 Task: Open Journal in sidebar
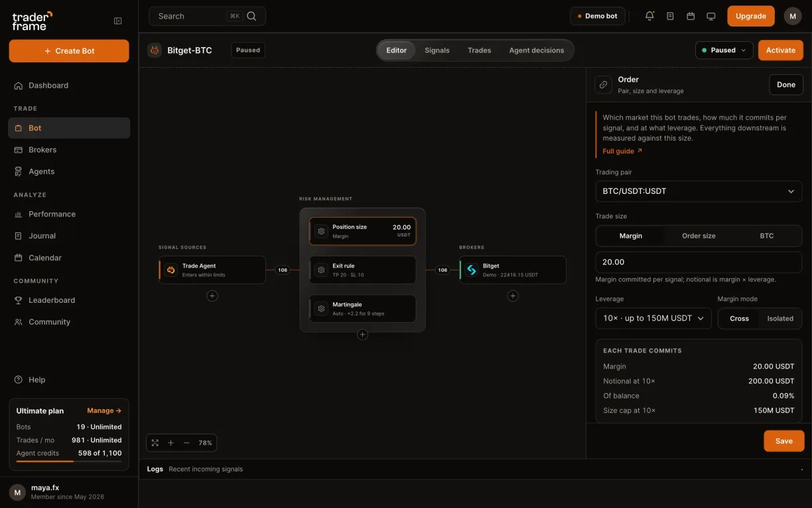tap(69, 236)
